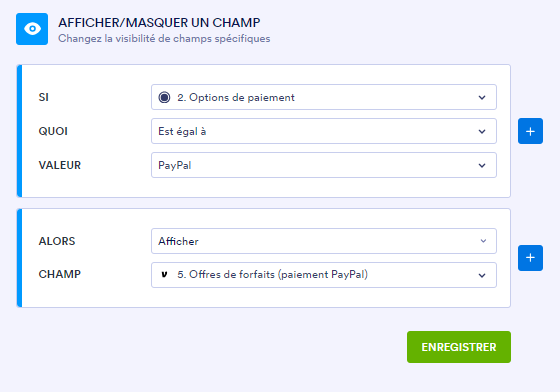Expand the QUOI dropdown chevron
The image size is (560, 392).
482,131
